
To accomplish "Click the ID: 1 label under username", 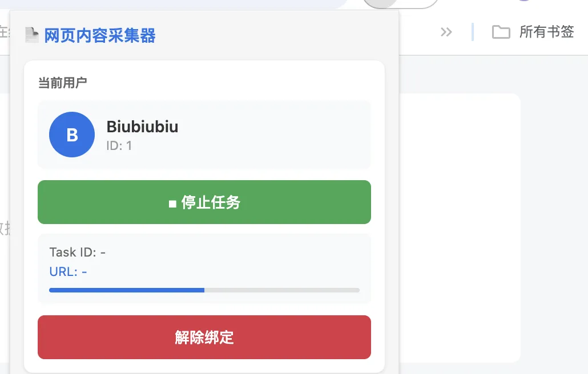I will pyautogui.click(x=119, y=145).
